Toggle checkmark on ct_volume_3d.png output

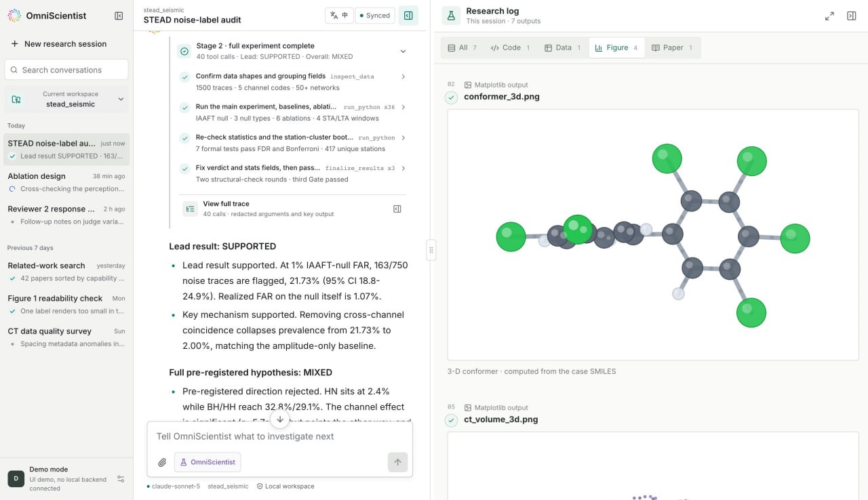click(x=452, y=420)
